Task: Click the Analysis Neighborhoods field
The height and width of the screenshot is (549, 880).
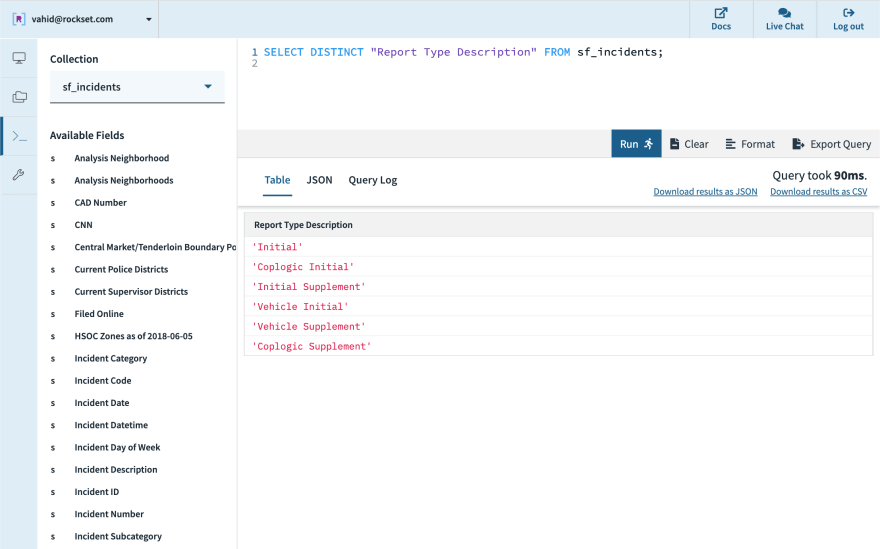Action: (124, 180)
